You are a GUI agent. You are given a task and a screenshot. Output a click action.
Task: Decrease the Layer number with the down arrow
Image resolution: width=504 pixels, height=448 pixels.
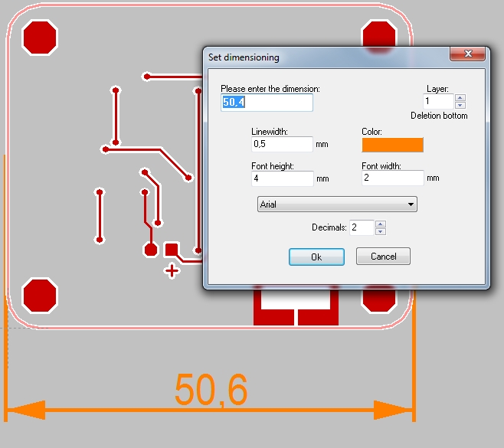point(460,105)
